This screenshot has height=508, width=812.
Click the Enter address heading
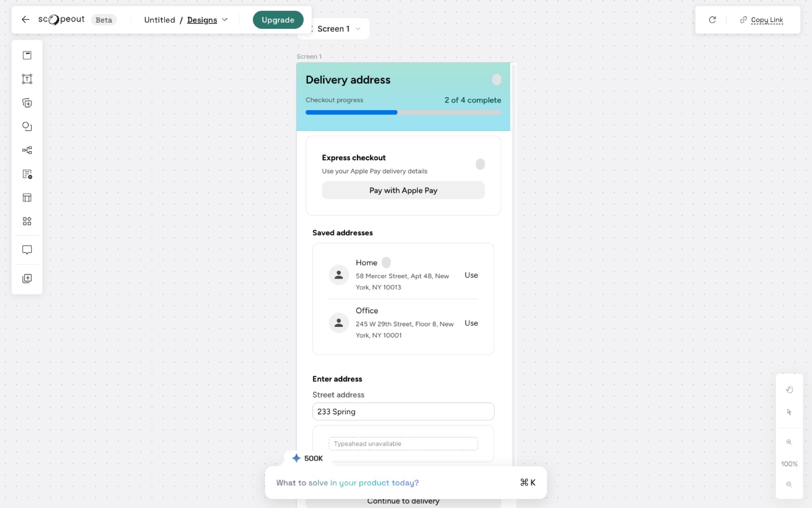coord(337,379)
